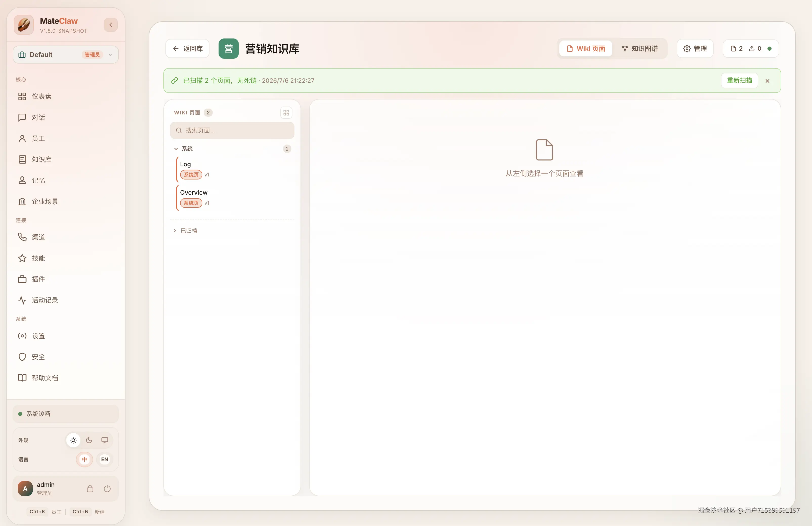The height and width of the screenshot is (526, 812).
Task: Click the page count indicator showing 2
Action: pyautogui.click(x=737, y=48)
